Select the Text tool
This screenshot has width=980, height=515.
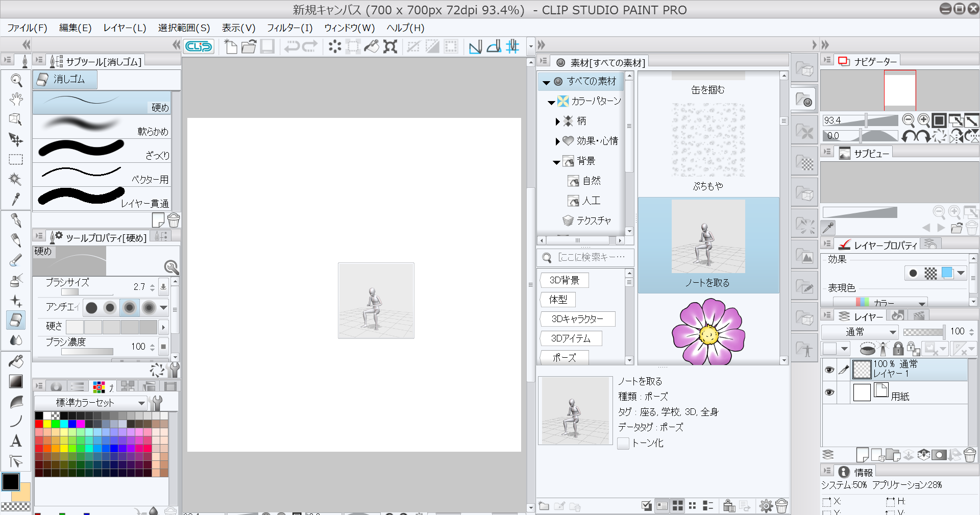pyautogui.click(x=16, y=441)
